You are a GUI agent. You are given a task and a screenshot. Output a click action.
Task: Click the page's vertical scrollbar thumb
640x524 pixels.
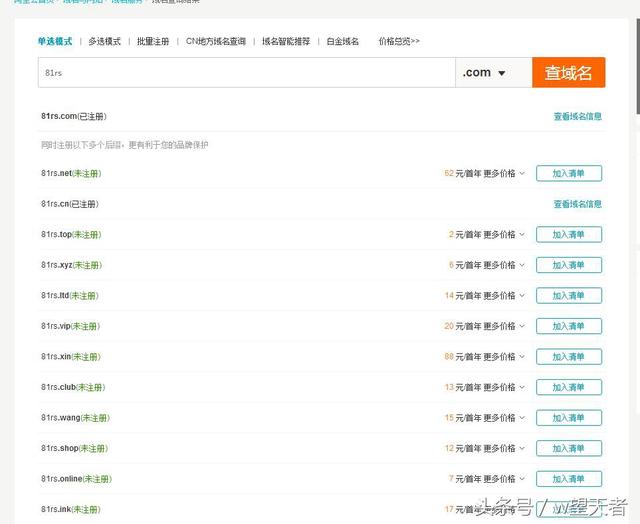point(638,67)
